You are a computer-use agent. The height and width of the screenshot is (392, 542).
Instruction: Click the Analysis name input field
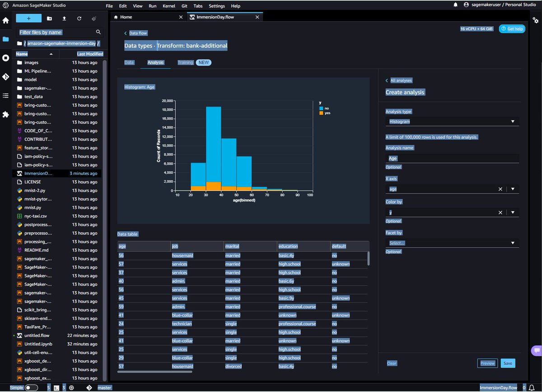452,159
